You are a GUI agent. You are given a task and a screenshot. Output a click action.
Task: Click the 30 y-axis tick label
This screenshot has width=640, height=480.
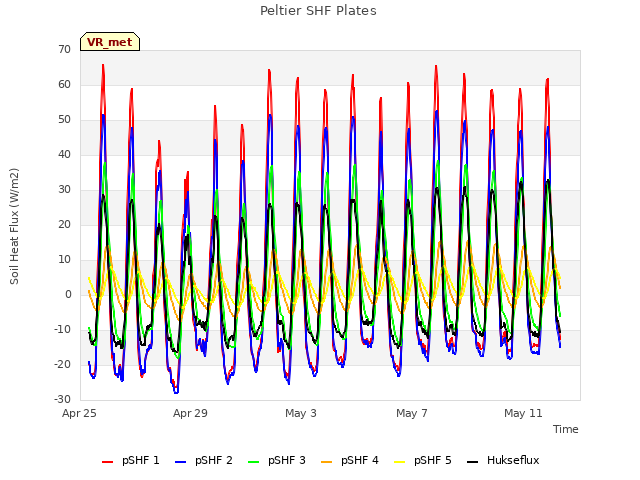pos(64,190)
